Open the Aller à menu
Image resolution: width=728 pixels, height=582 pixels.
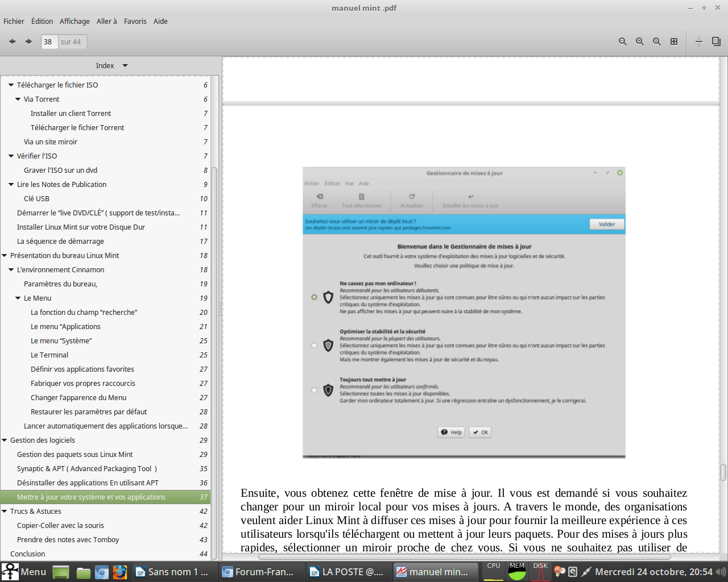107,21
